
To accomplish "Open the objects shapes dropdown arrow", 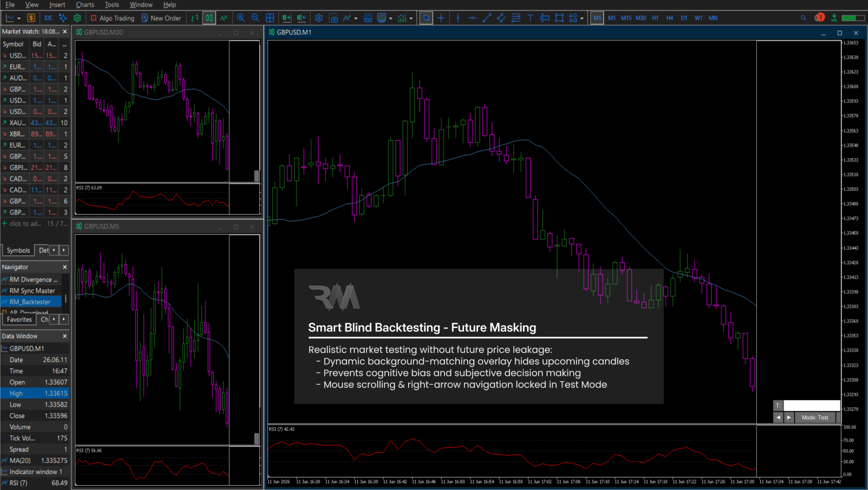I will coord(582,19).
